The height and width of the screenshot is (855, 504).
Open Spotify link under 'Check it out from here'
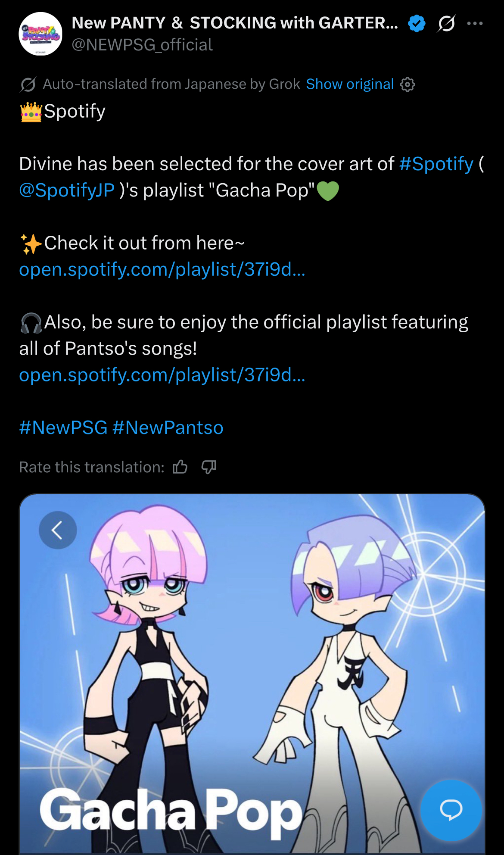pyautogui.click(x=162, y=269)
